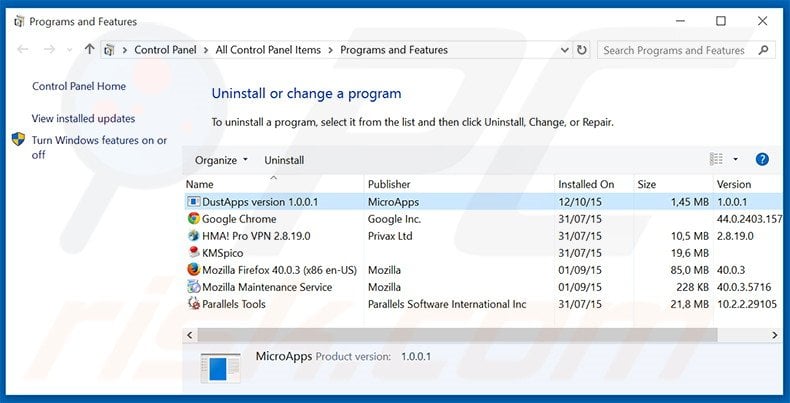Click the scroll right arrow of the list
This screenshot has height=403, width=790.
coord(775,335)
